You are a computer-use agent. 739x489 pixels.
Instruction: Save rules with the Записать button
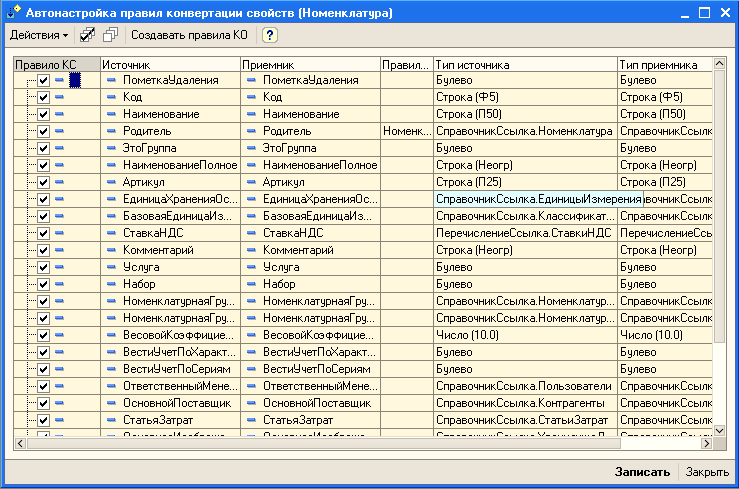[642, 472]
